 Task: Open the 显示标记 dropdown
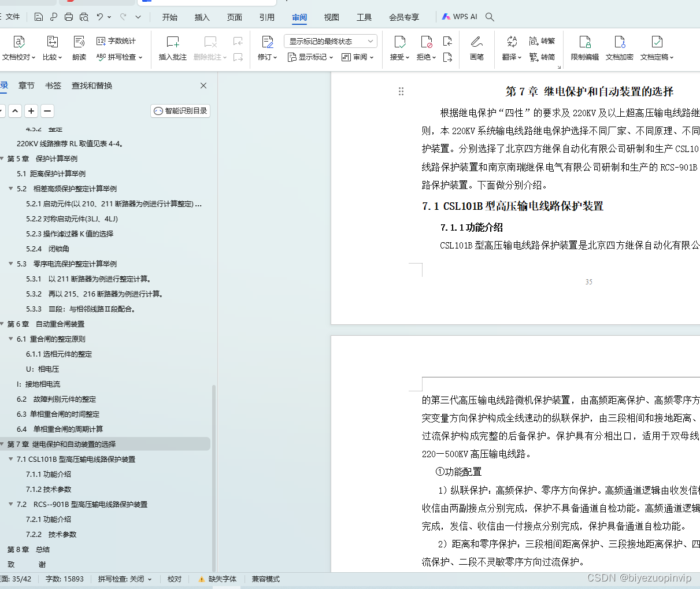pyautogui.click(x=310, y=57)
